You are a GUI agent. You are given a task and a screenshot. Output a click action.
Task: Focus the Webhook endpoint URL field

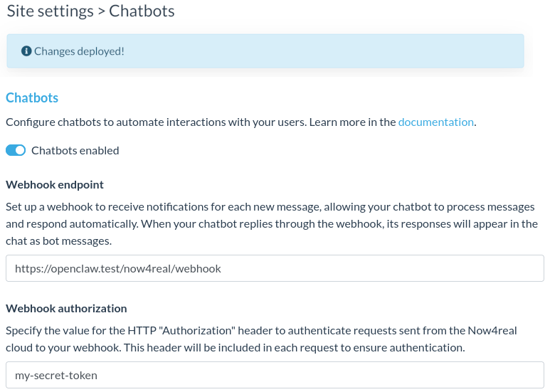tap(275, 269)
